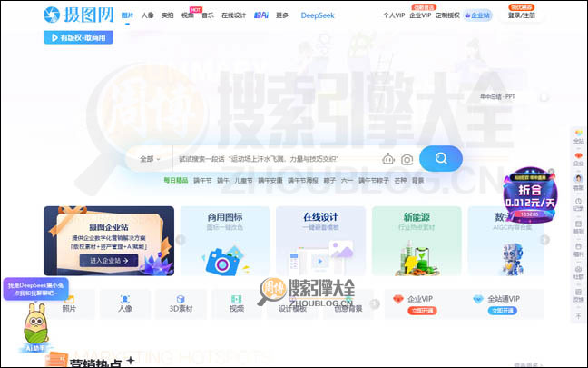Click the 有版权·敢商用 banner button
Image resolution: width=588 pixels, height=368 pixels.
[x=78, y=37]
